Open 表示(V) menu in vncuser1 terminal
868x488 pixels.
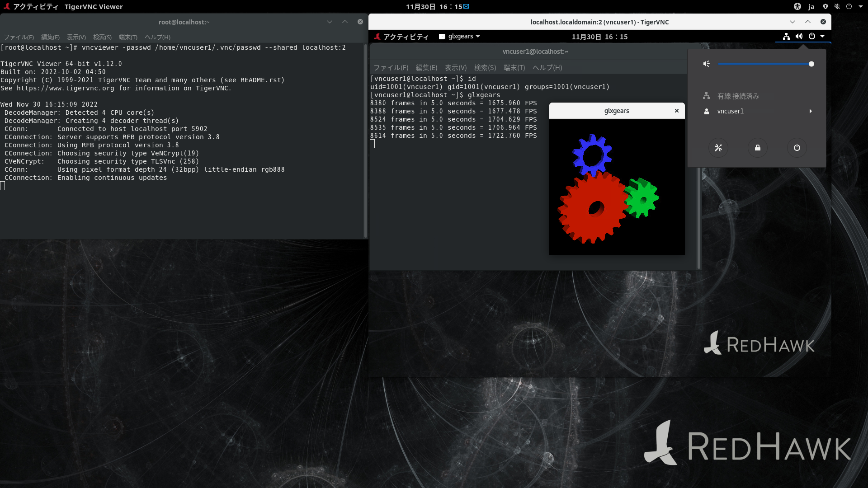point(456,68)
